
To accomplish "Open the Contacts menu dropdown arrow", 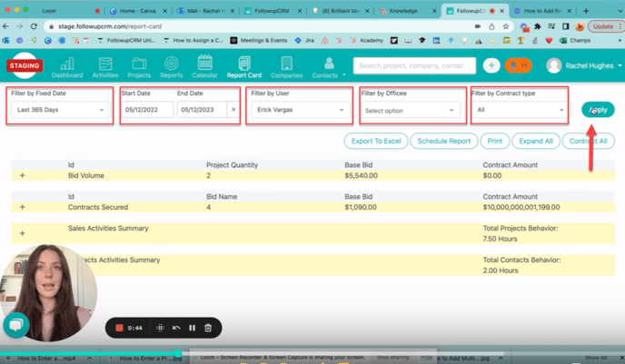I will click(344, 74).
